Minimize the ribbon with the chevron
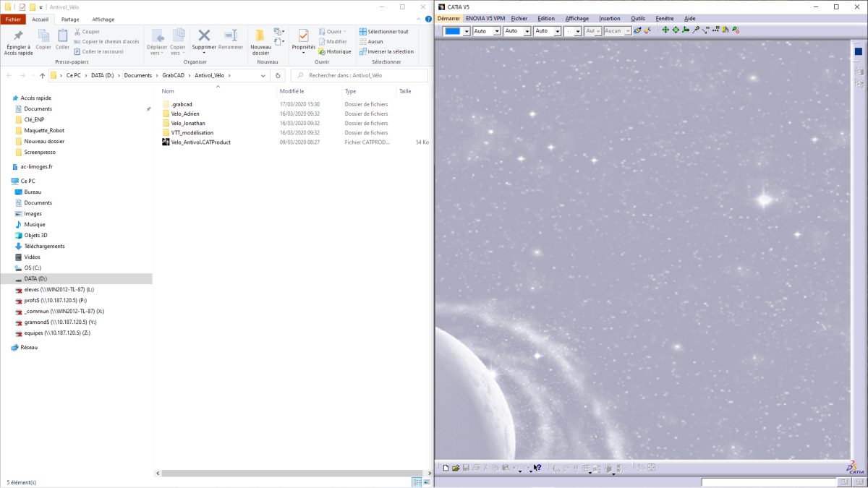 click(418, 20)
